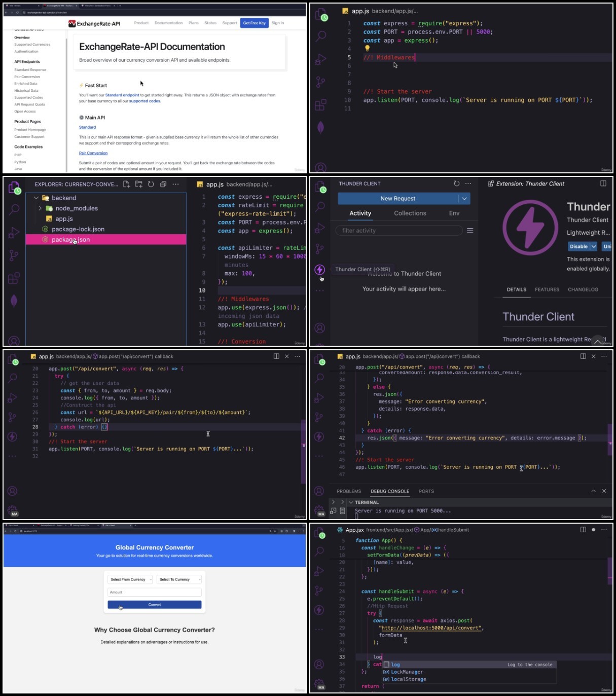The image size is (616, 696).
Task: Open Supported Currencies in docs sidebar
Action: tap(32, 45)
